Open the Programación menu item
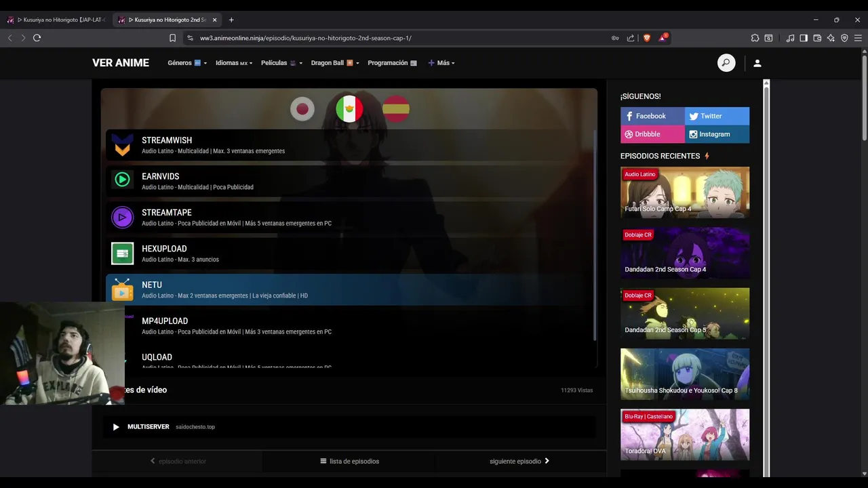Viewport: 868px width, 488px height. pyautogui.click(x=392, y=63)
